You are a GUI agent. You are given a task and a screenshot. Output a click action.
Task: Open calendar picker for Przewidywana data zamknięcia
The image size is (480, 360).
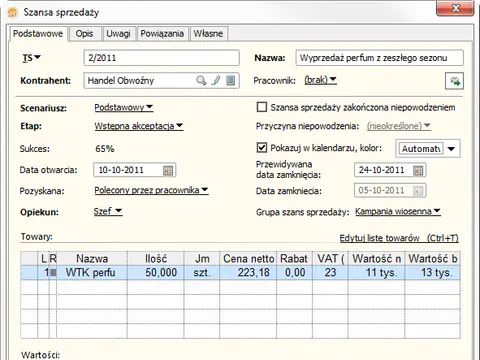(x=418, y=170)
